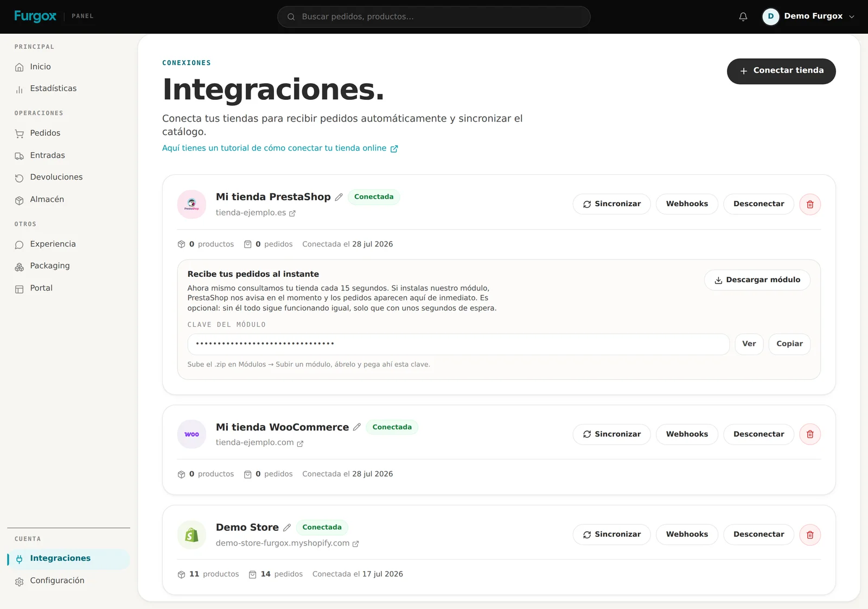Click Conectada badge on WooCommerce store

pyautogui.click(x=392, y=427)
